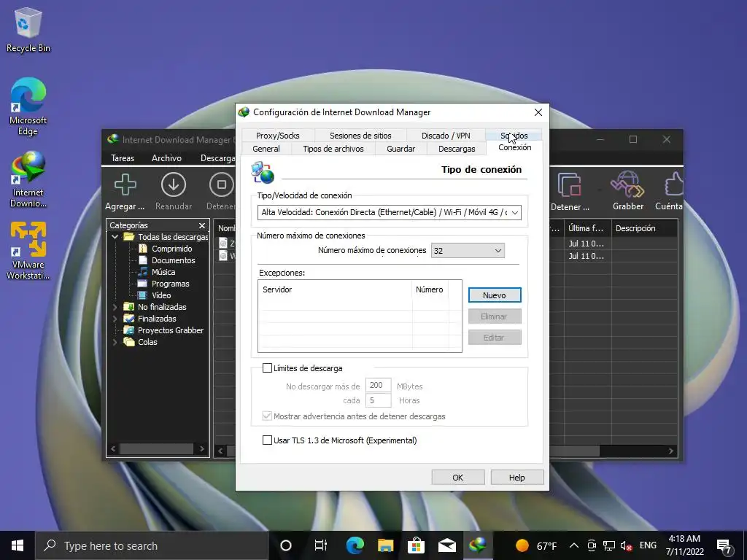Click No descargar más de MBytes field
Screen dimensions: 747x560
click(379, 385)
